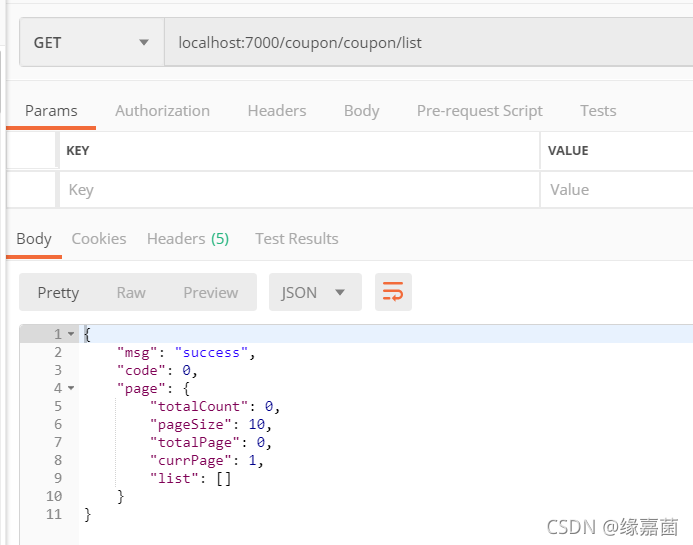This screenshot has height=545, width=693.
Task: Toggle the line wrap icon
Action: point(393,292)
